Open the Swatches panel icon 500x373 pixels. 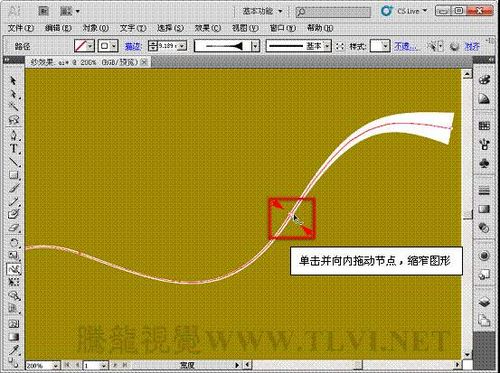pos(484,126)
